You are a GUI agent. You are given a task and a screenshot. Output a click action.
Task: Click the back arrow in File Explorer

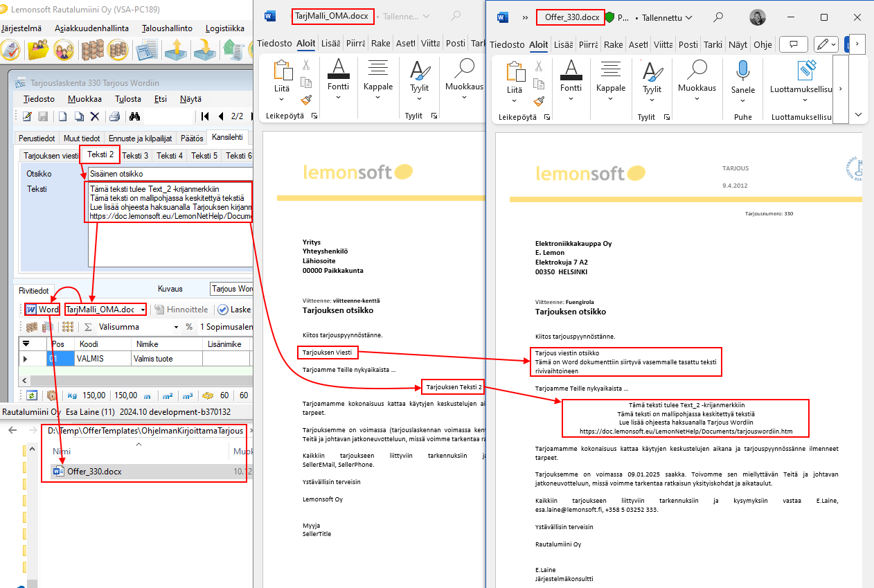pos(12,430)
